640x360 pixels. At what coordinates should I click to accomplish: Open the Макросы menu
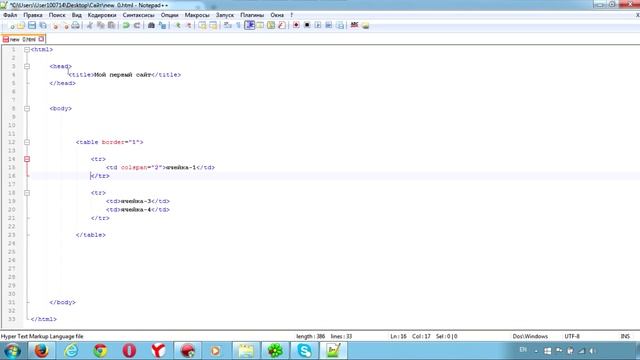pyautogui.click(x=197, y=15)
